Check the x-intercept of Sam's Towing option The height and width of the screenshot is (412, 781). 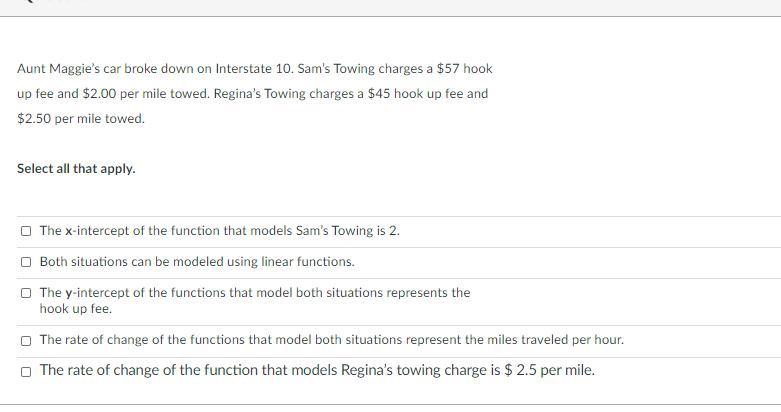(26, 231)
